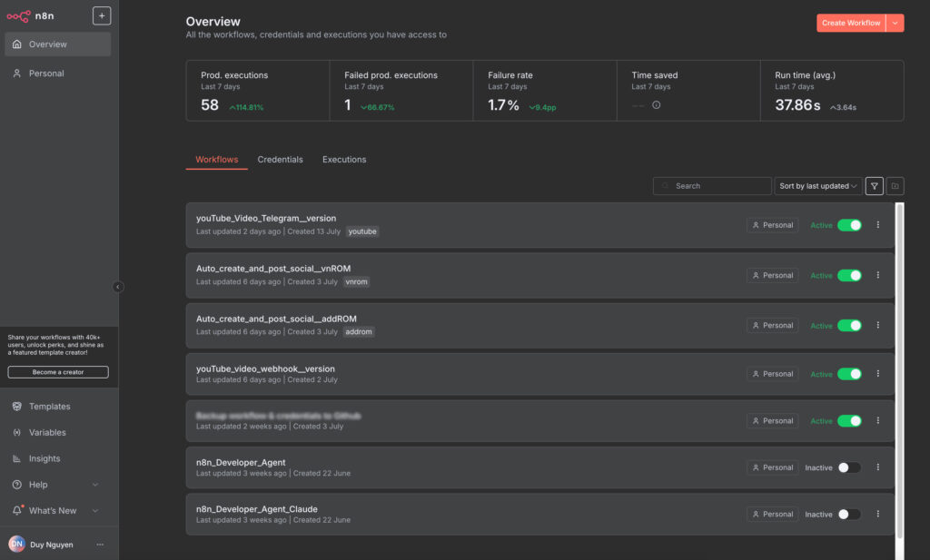The height and width of the screenshot is (560, 930).
Task: Deactivate Auto_create_and_post_social__vnROM toggle
Action: pyautogui.click(x=849, y=276)
